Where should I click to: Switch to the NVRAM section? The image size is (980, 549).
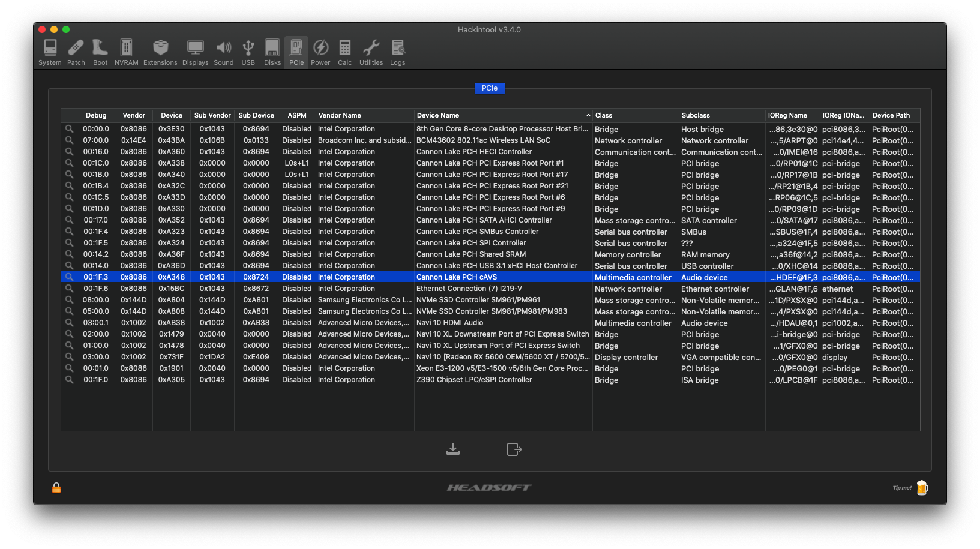[126, 52]
